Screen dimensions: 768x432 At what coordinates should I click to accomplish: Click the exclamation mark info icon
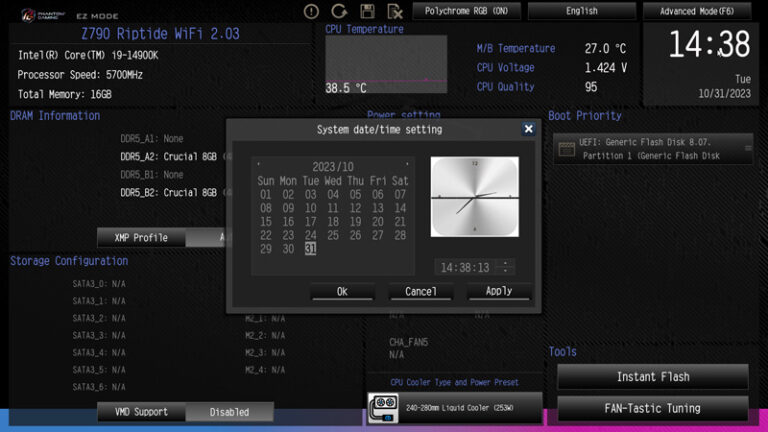pyautogui.click(x=311, y=11)
